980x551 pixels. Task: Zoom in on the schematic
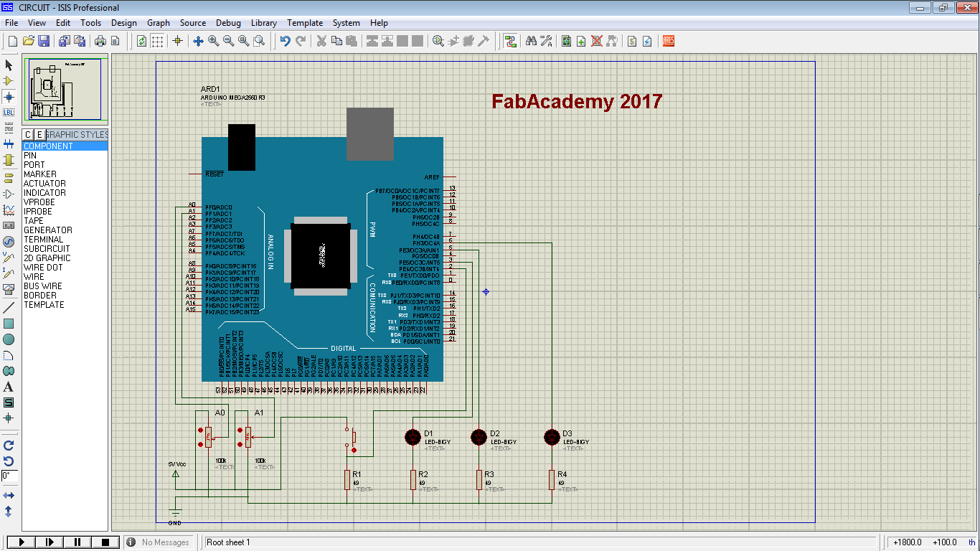[x=213, y=41]
